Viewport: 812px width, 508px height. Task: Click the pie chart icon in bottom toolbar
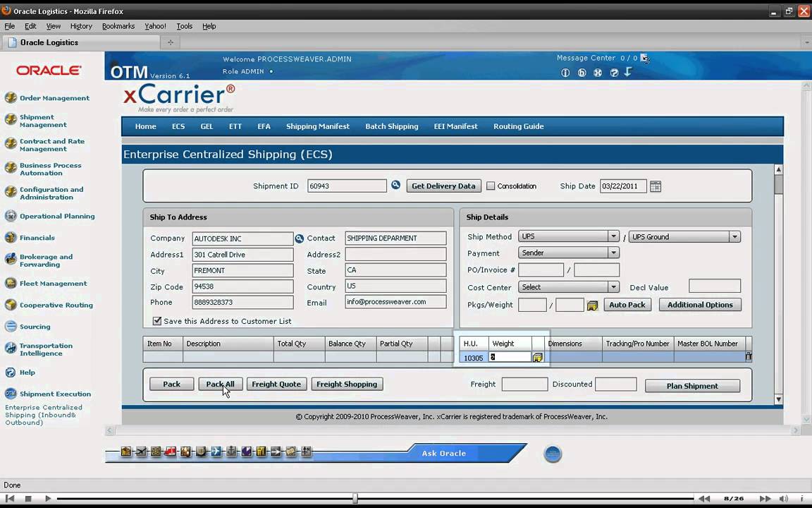click(x=247, y=452)
